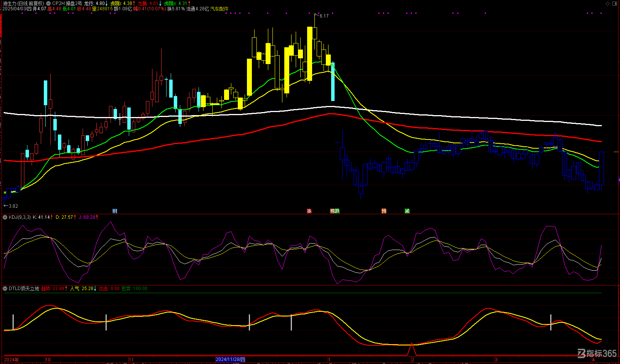620x364 pixels.
Task: Open the 汽车配件 sector link
Action: [219, 9]
